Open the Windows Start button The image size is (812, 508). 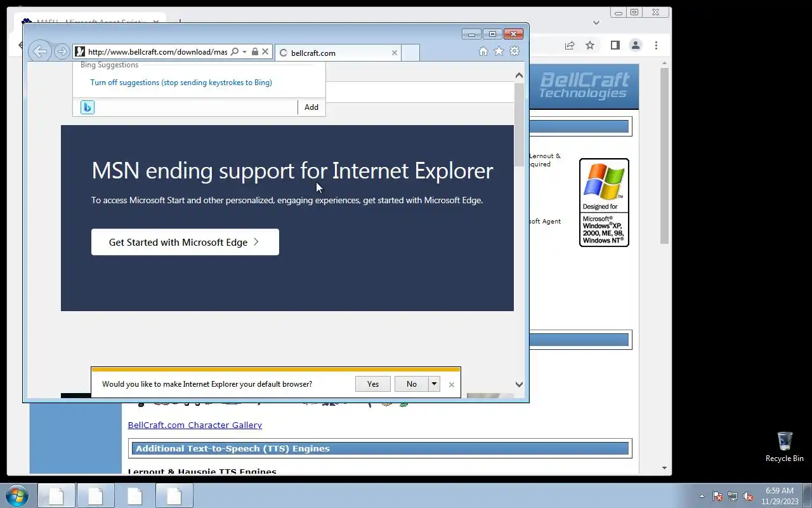pyautogui.click(x=16, y=496)
